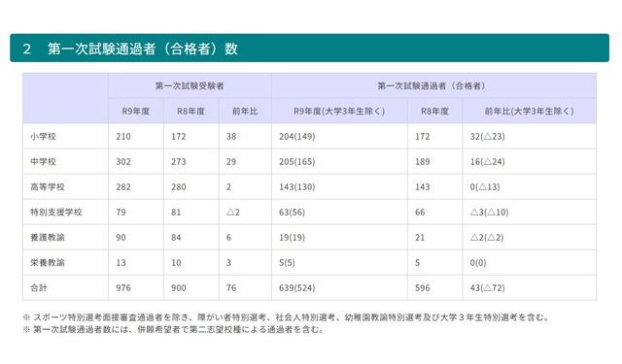Click the value '13' in 栄養教諭 row
The width and height of the screenshot is (622, 364).
[121, 263]
